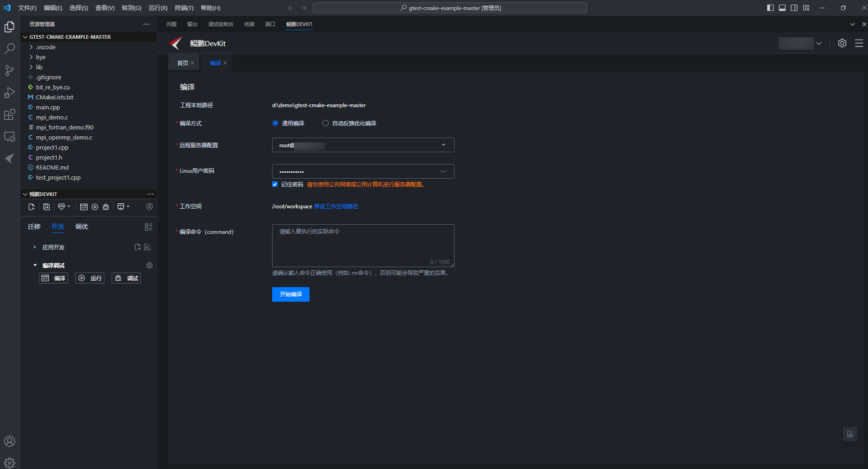Image resolution: width=868 pixels, height=469 pixels.
Task: Click user account icon in DevKit toolbar
Action: pyautogui.click(x=150, y=206)
